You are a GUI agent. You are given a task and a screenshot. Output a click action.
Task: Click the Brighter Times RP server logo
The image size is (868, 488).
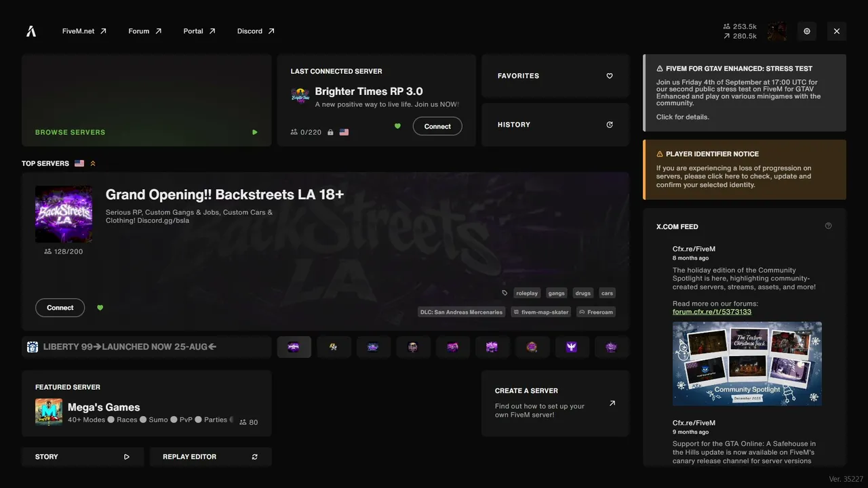point(300,96)
